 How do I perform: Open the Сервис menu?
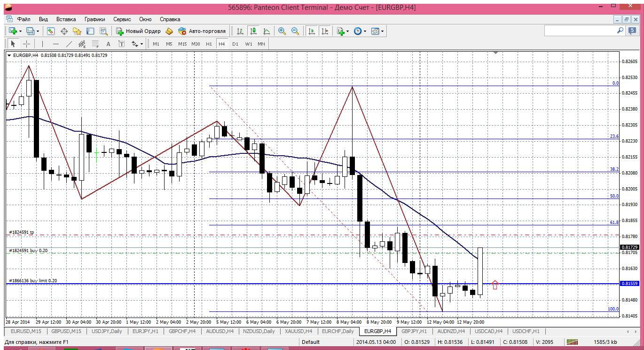point(122,19)
